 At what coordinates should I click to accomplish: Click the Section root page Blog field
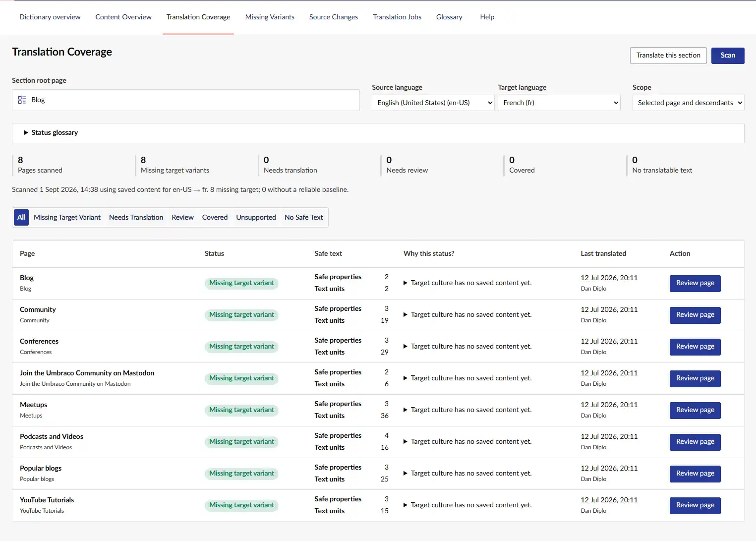[186, 100]
